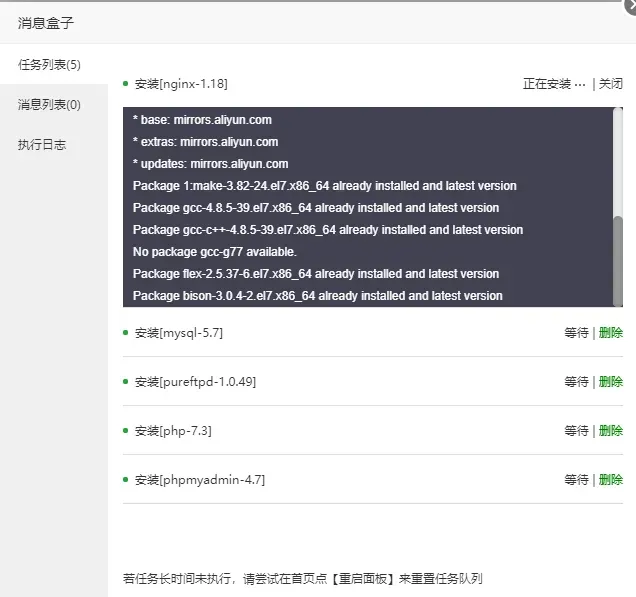636x597 pixels.
Task: Close the message box with X icon
Action: pos(631,6)
